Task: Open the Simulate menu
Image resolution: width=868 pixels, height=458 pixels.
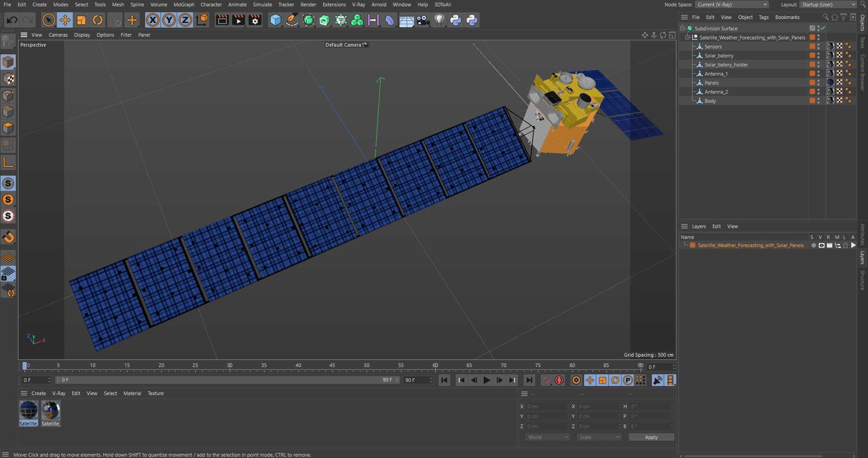Action: (x=263, y=5)
